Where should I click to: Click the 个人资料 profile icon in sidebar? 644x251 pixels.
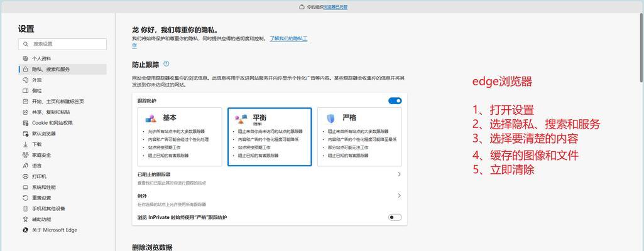click(25, 58)
